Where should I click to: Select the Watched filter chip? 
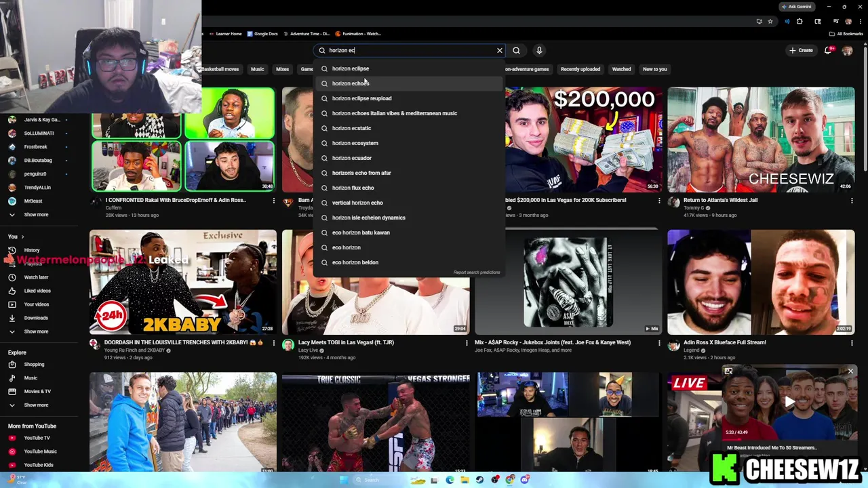[x=621, y=69]
